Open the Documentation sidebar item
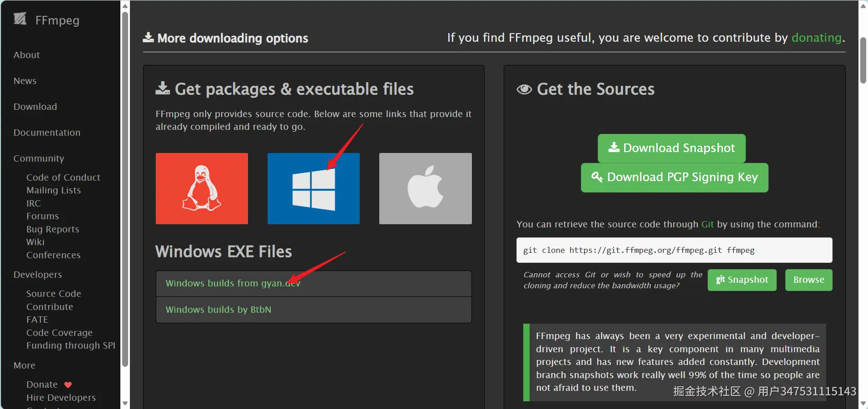The height and width of the screenshot is (409, 868). (x=47, y=133)
